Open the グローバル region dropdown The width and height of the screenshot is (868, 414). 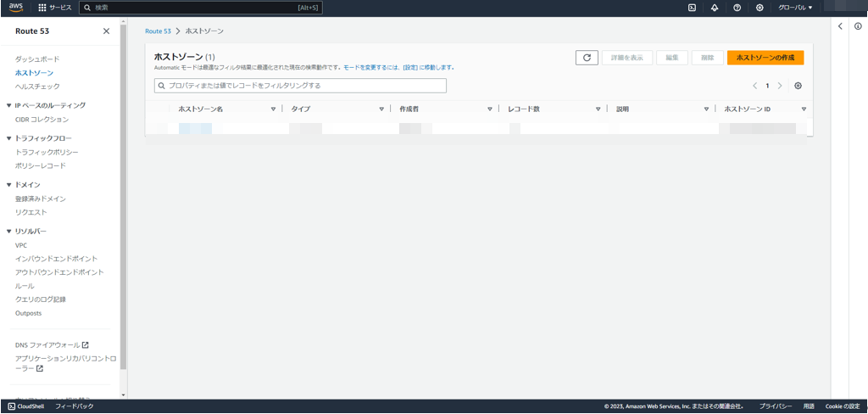pos(795,8)
